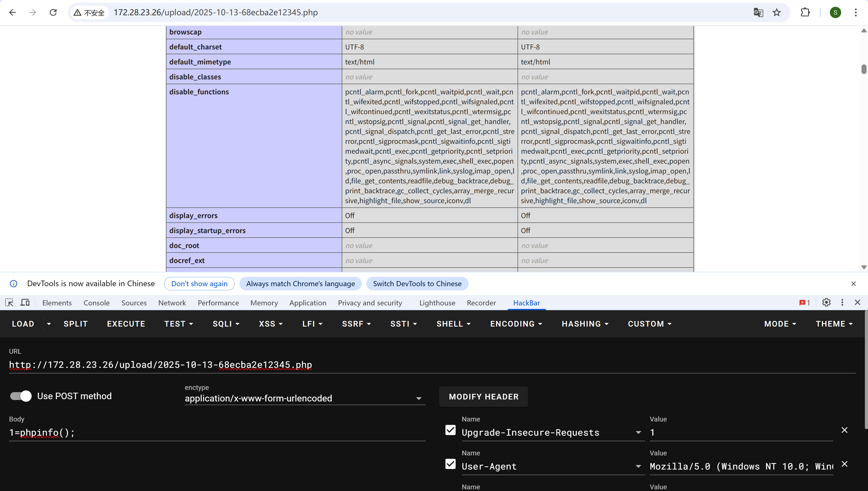Expand the ENCODING options menu
The height and width of the screenshot is (491, 868).
point(516,324)
